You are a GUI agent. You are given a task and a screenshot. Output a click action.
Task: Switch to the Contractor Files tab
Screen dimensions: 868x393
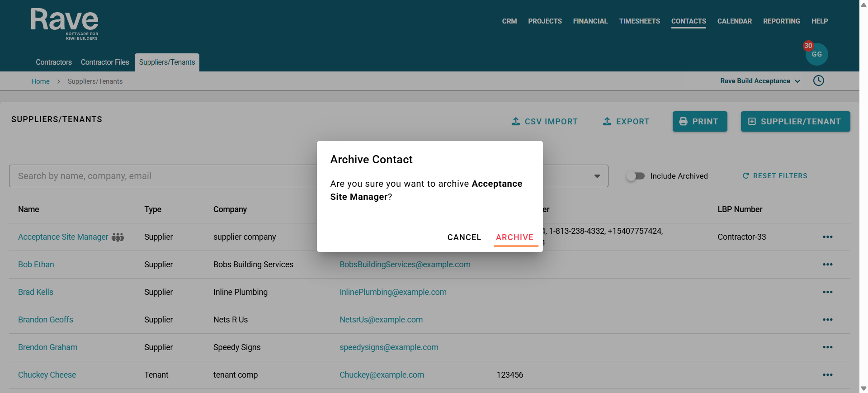pyautogui.click(x=105, y=62)
